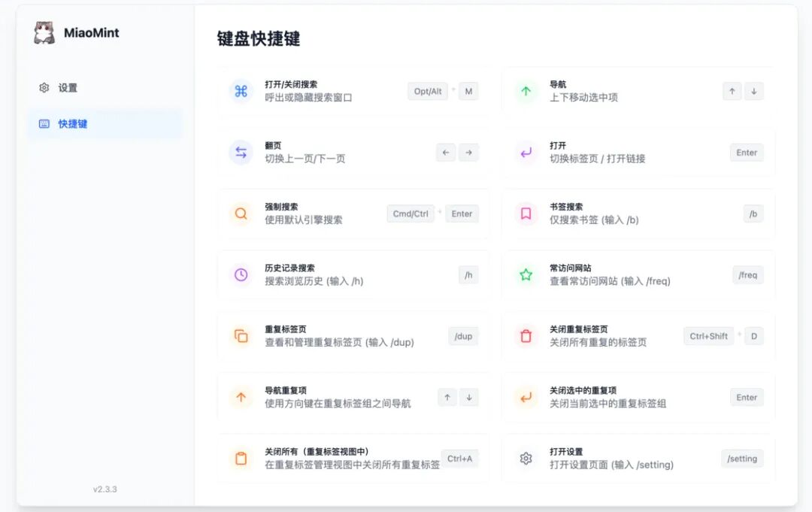Click the right arrow key in 翻页 row

(468, 153)
